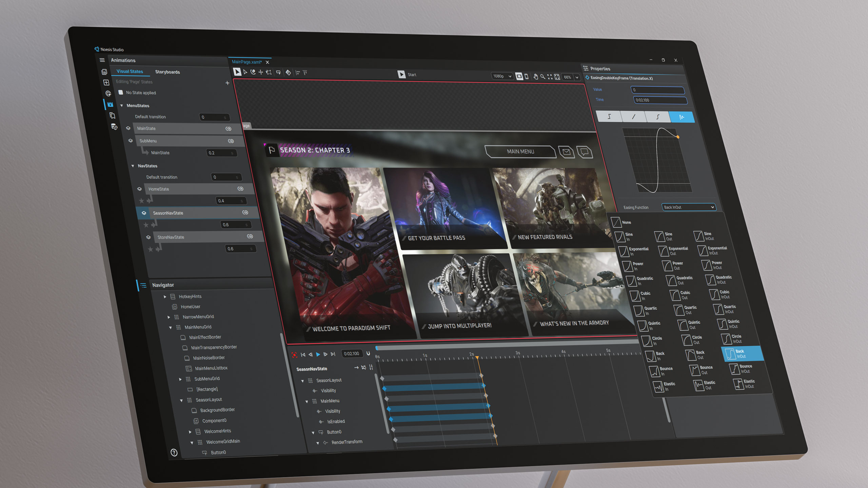This screenshot has width=868, height=488.
Task: Click the phone device preview icon
Action: tap(527, 76)
